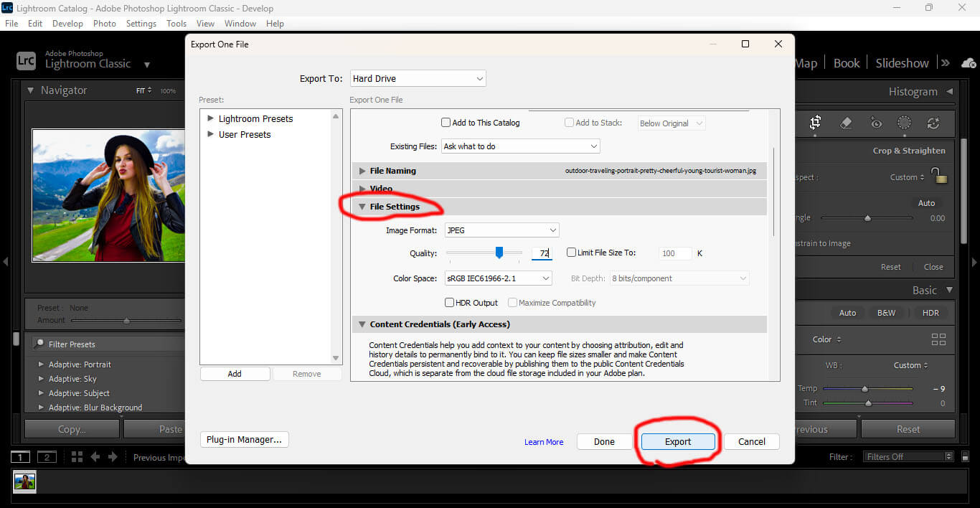Screen dimensions: 980x508
Task: Open the Learn More link
Action: pyautogui.click(x=543, y=442)
